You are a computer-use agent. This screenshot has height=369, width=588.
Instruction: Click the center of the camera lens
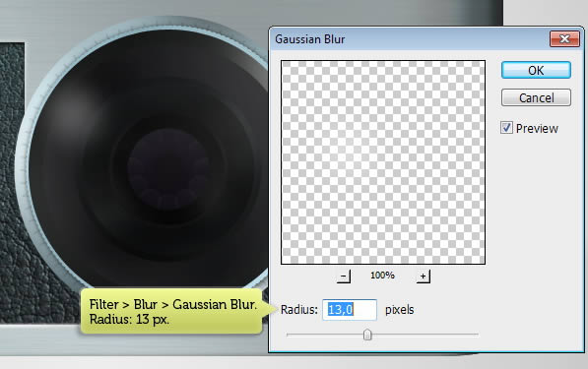click(168, 168)
